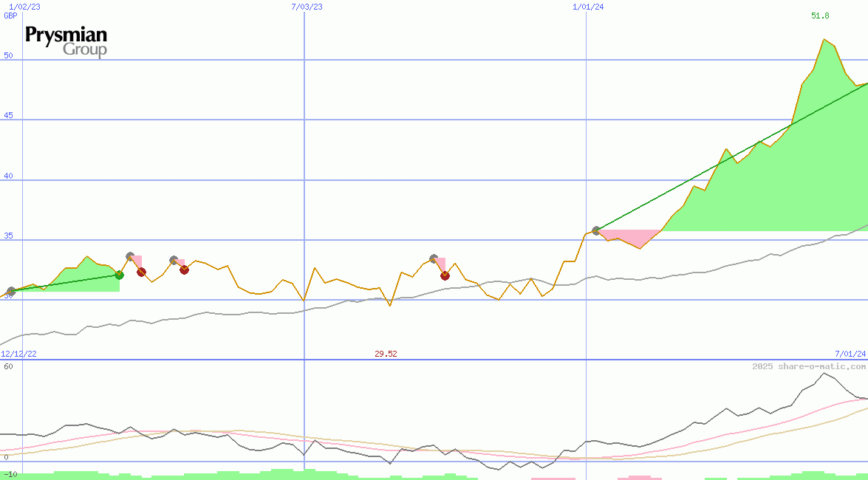
Task: Click the 29.52 low price label
Action: click(x=386, y=354)
